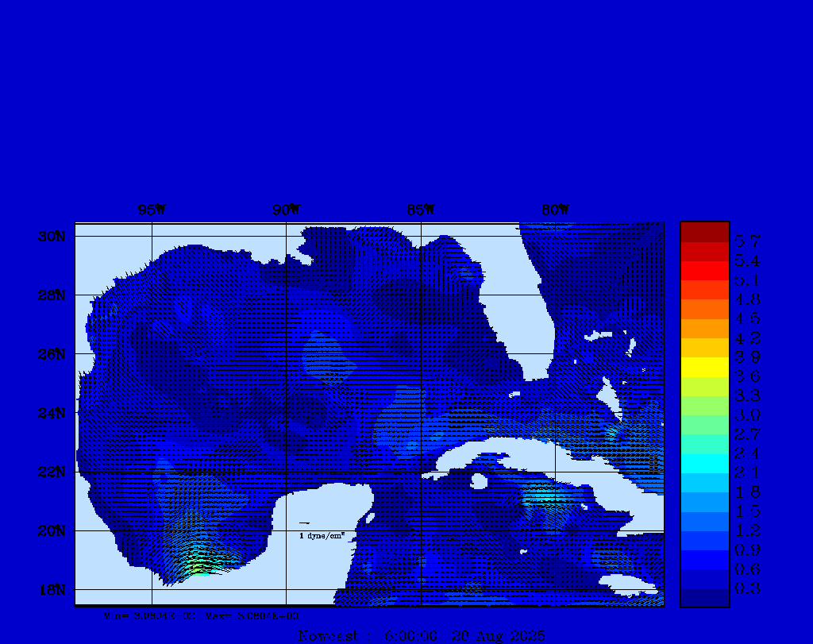Click the dark red top colorbar swatch
The image size is (813, 644).
pos(704,232)
